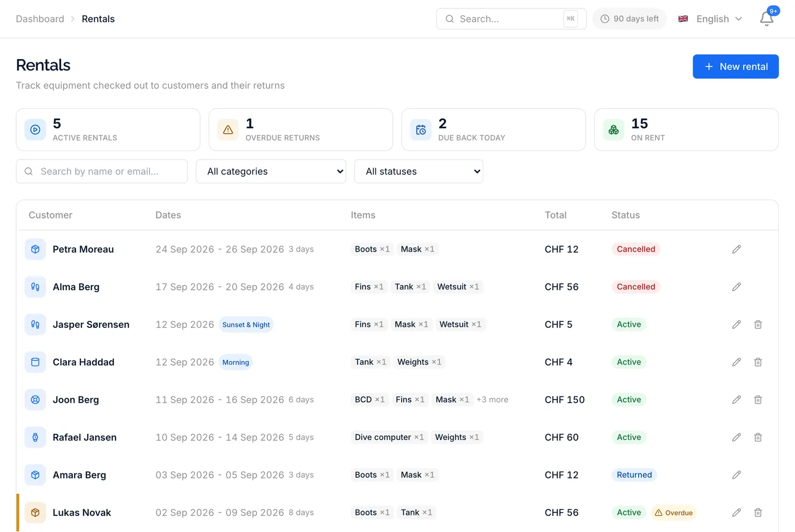Viewport: 795px width, 532px height.
Task: Edit Petra Moreau's rental
Action: coord(736,249)
